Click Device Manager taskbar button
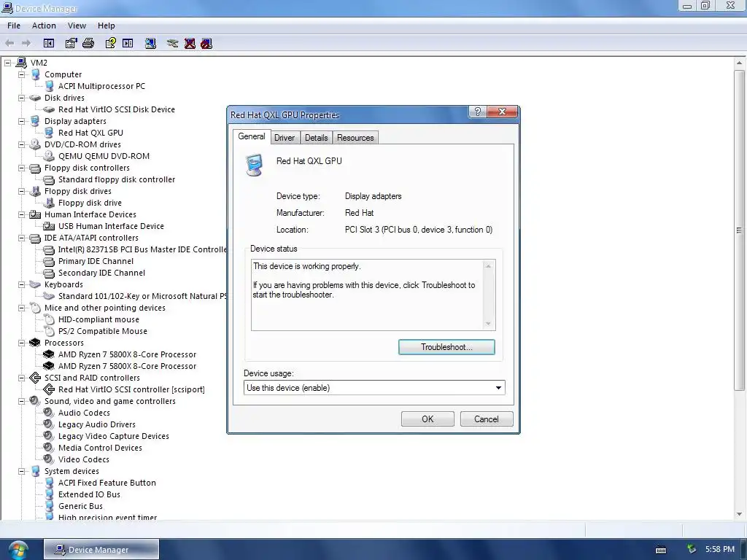This screenshot has width=747, height=560. click(x=101, y=550)
